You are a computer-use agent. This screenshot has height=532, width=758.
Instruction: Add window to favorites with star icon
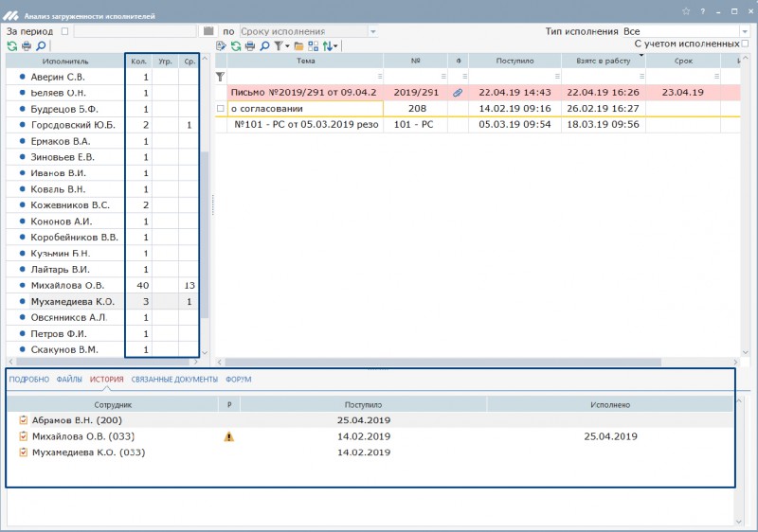tap(686, 11)
